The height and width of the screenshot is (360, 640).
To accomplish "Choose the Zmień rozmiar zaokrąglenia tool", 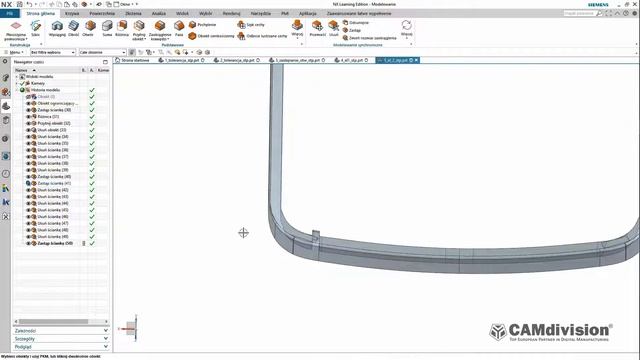I will 369,38.
